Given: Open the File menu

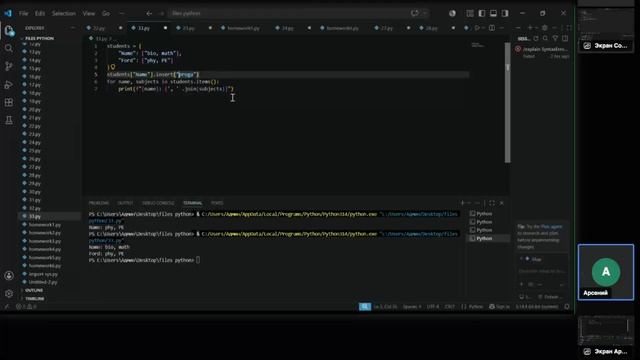Looking at the screenshot, I should (x=24, y=13).
